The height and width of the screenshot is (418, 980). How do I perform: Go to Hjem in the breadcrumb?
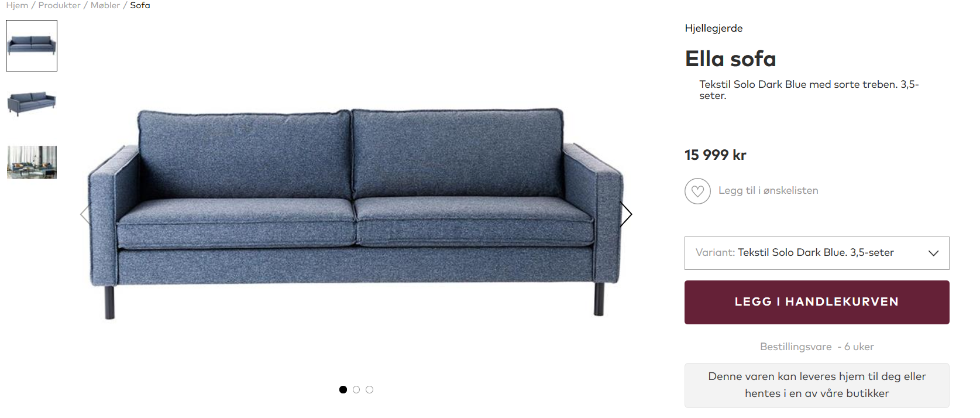click(17, 5)
